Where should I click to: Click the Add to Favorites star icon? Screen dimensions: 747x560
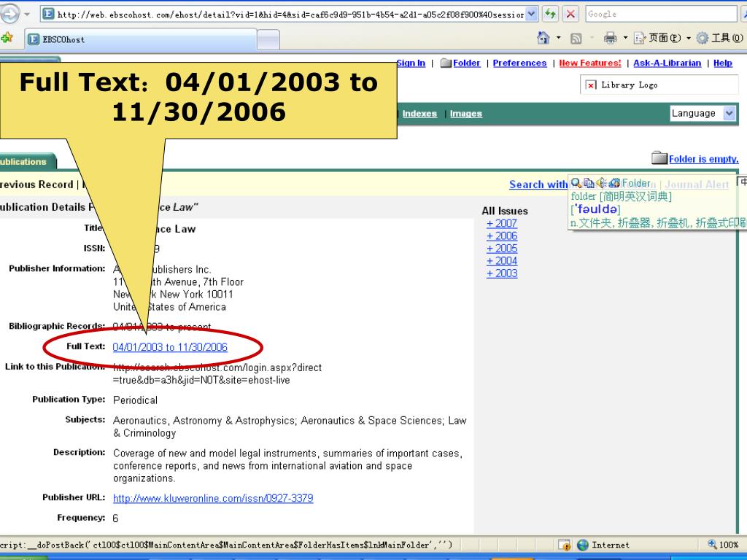pos(7,38)
